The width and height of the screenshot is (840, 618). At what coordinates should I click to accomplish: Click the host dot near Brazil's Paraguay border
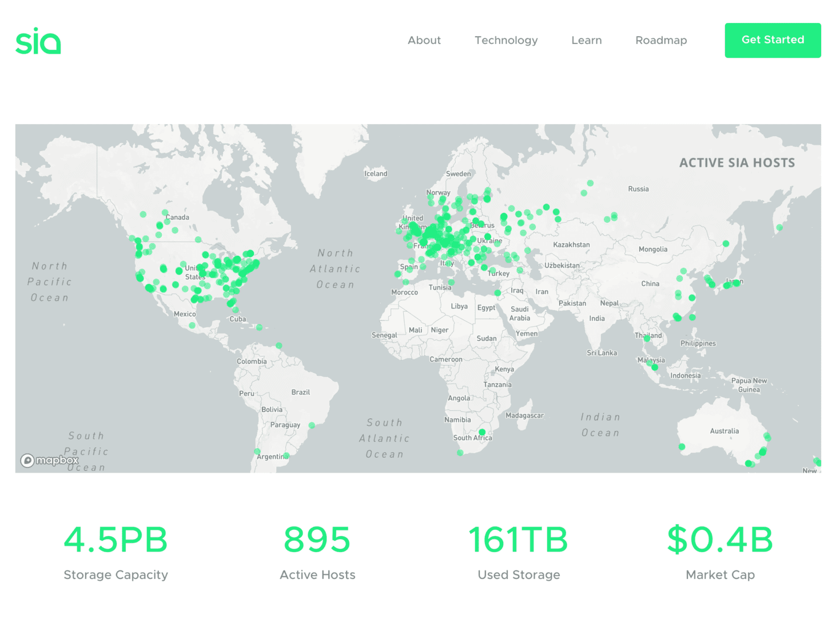[x=311, y=425]
